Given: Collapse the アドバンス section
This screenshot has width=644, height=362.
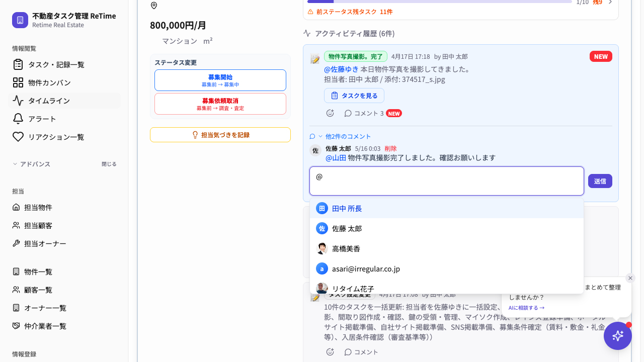Looking at the screenshot, I should [31, 164].
